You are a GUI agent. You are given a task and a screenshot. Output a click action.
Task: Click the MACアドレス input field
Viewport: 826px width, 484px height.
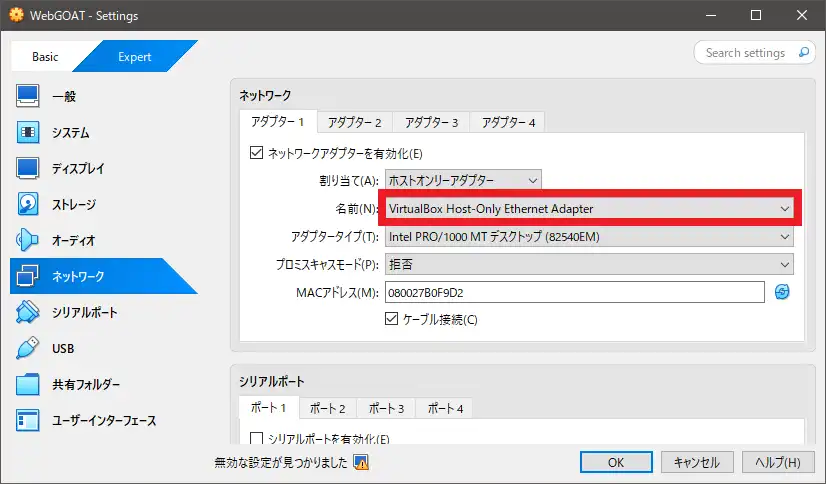tap(575, 292)
